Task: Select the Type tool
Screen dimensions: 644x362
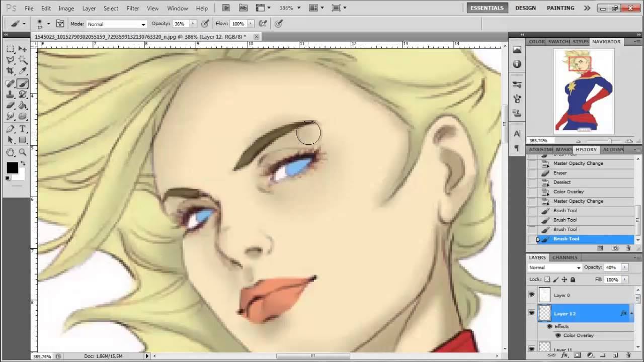Action: click(23, 129)
